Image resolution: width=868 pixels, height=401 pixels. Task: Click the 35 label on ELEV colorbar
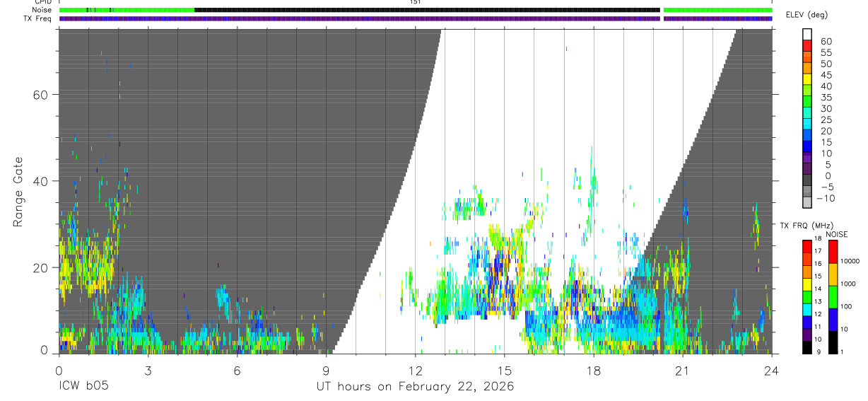pyautogui.click(x=826, y=98)
